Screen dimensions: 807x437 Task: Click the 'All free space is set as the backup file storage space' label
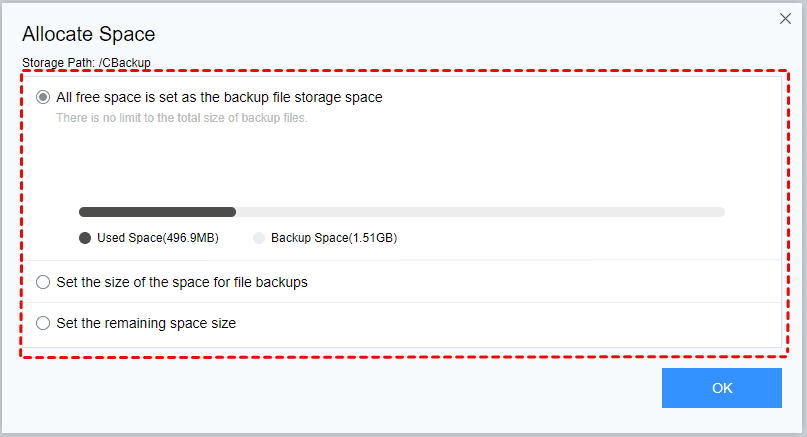point(219,97)
